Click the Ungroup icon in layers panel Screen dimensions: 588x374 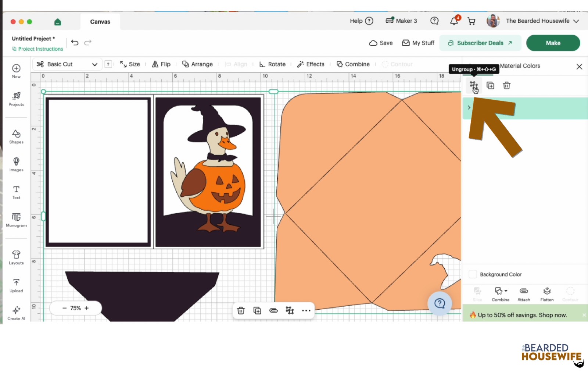[473, 86]
